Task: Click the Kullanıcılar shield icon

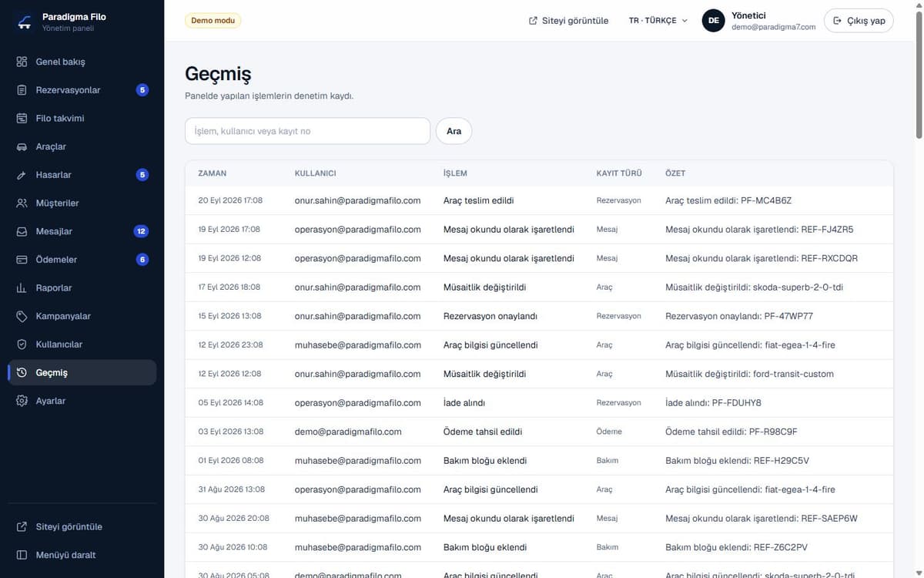Action: click(22, 344)
